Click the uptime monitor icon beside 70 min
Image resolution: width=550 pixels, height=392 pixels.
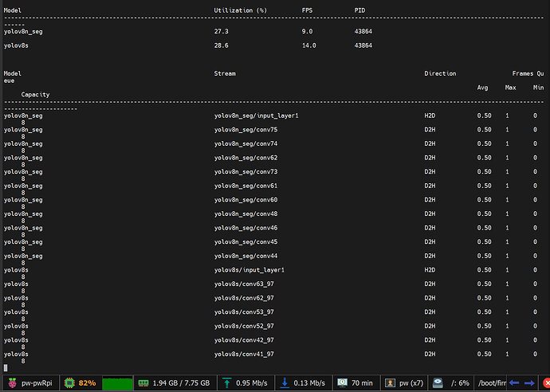click(x=344, y=382)
